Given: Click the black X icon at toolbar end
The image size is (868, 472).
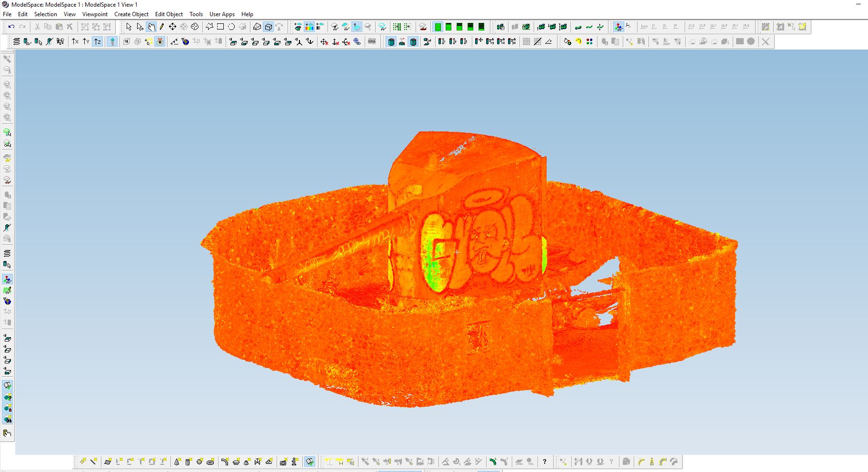Looking at the screenshot, I should coord(765,41).
